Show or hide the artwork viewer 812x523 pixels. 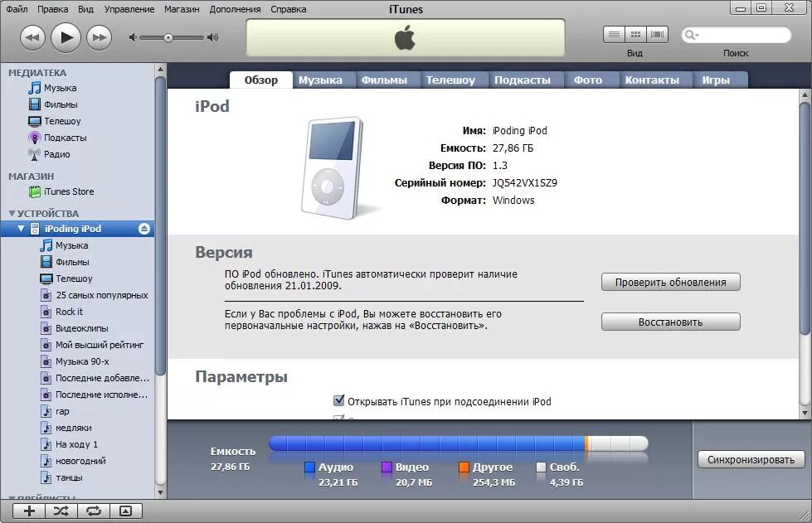125,511
